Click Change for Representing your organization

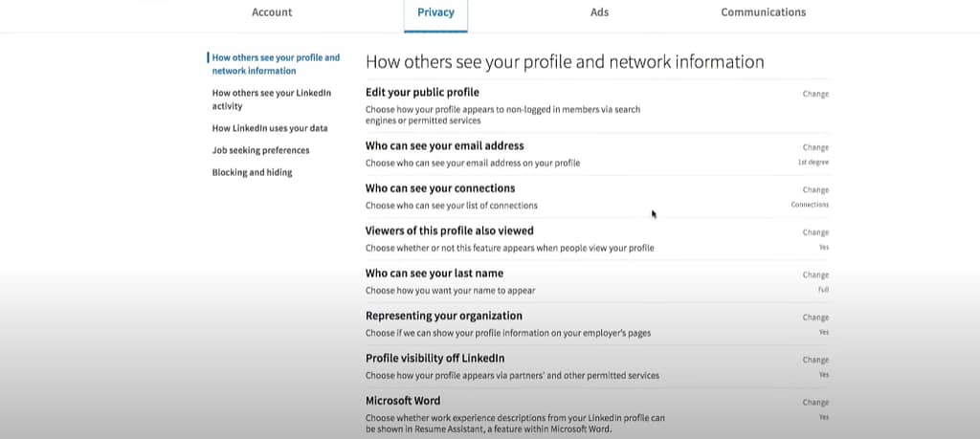point(815,318)
